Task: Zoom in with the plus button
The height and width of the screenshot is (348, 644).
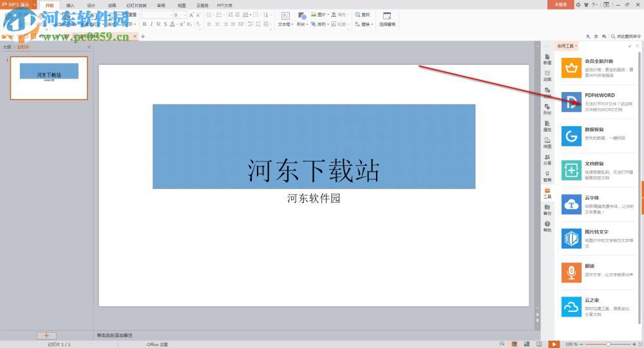Action: click(x=634, y=344)
